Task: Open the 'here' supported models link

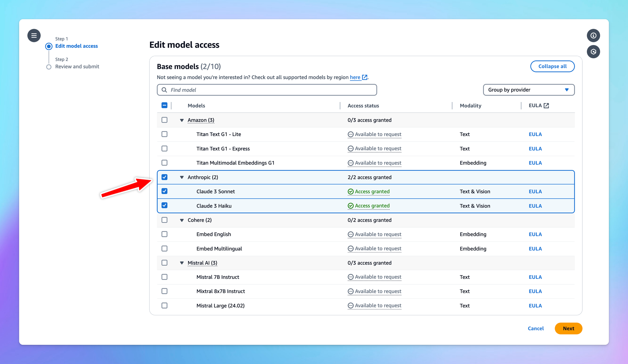Action: (x=355, y=77)
